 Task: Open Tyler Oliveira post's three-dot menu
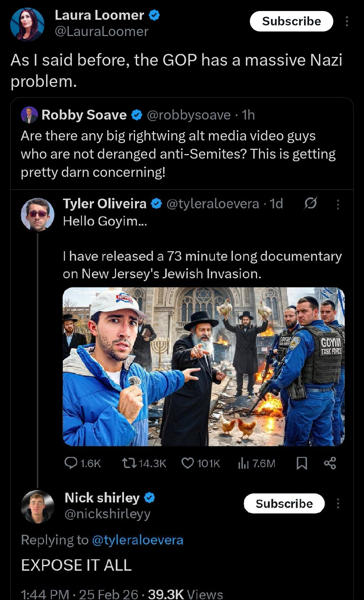[x=338, y=205]
